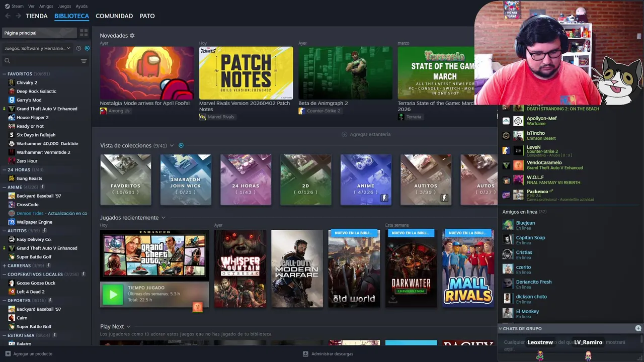Open the Mall Rivals game cover

[468, 268]
